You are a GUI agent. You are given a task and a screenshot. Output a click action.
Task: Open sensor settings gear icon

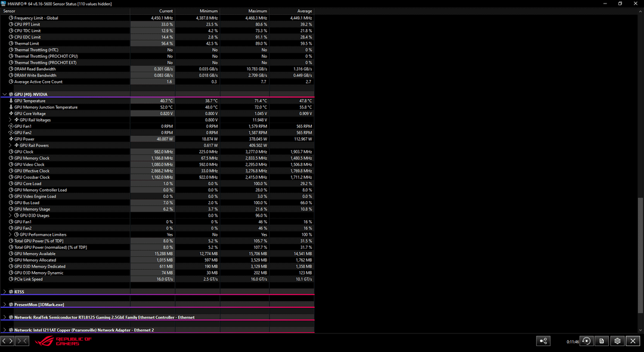(x=617, y=341)
